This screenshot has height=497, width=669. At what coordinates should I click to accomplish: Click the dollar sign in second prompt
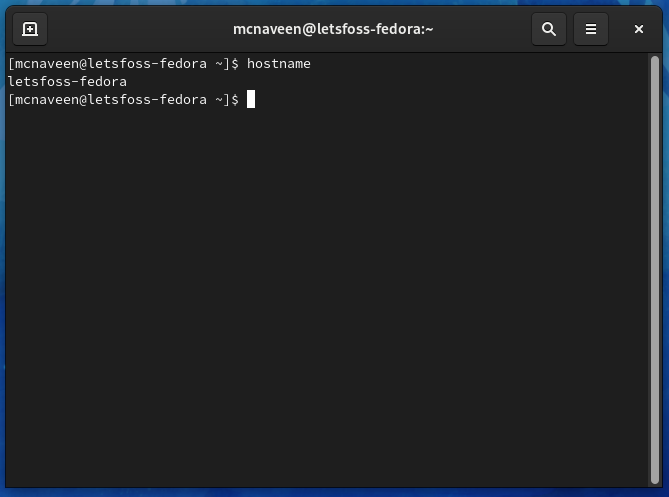pos(235,99)
